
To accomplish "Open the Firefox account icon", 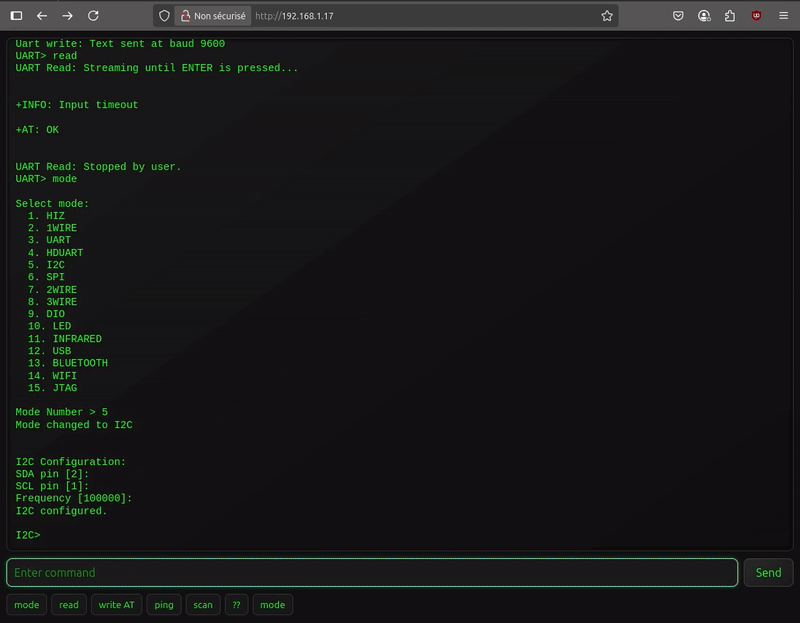I will 704,16.
